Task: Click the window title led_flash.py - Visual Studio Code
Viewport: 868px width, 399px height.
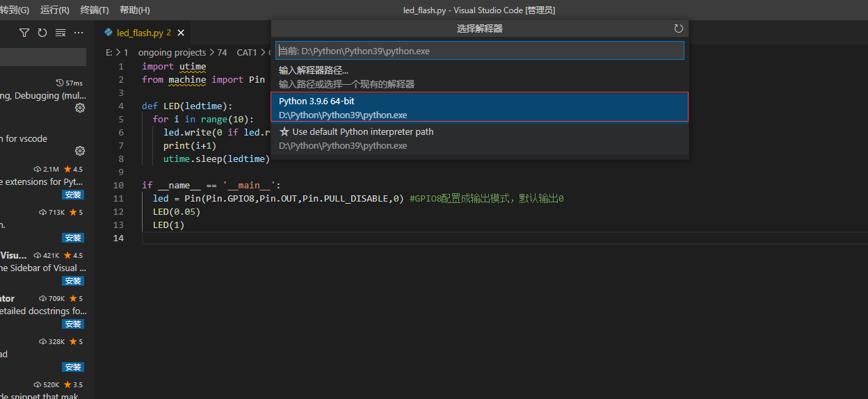Action: (479, 10)
